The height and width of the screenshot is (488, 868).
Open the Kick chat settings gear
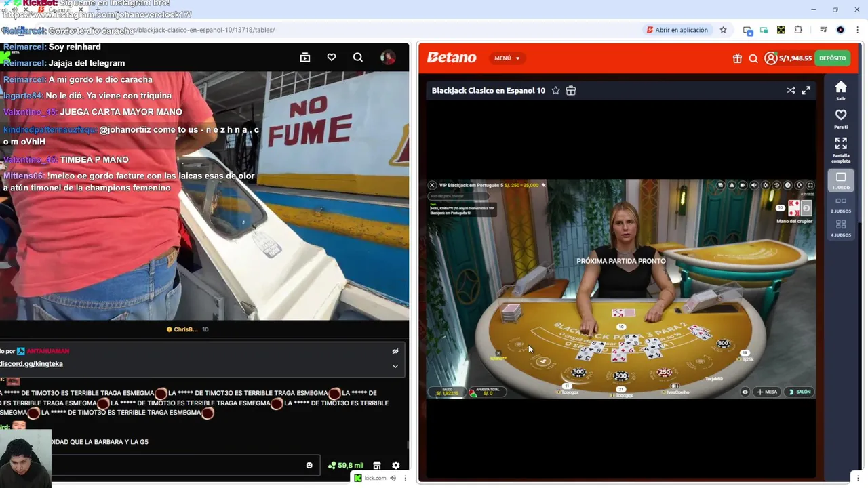[x=396, y=466]
